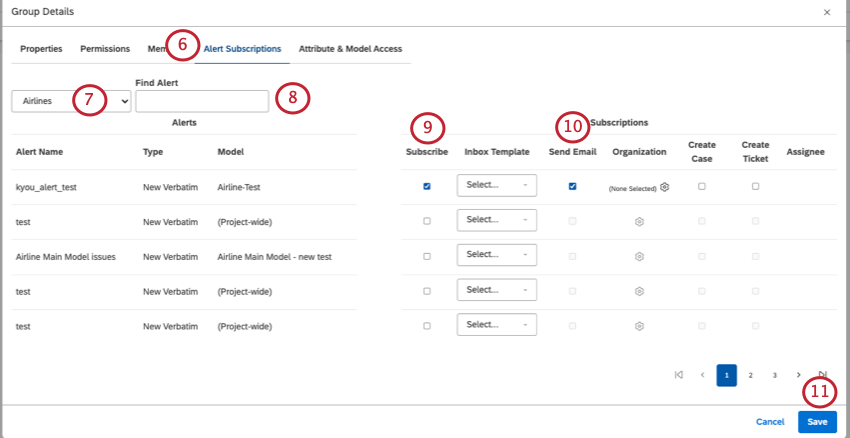The height and width of the screenshot is (438, 850).
Task: Check Create Ticket for kyou_alert_test
Action: 755,186
